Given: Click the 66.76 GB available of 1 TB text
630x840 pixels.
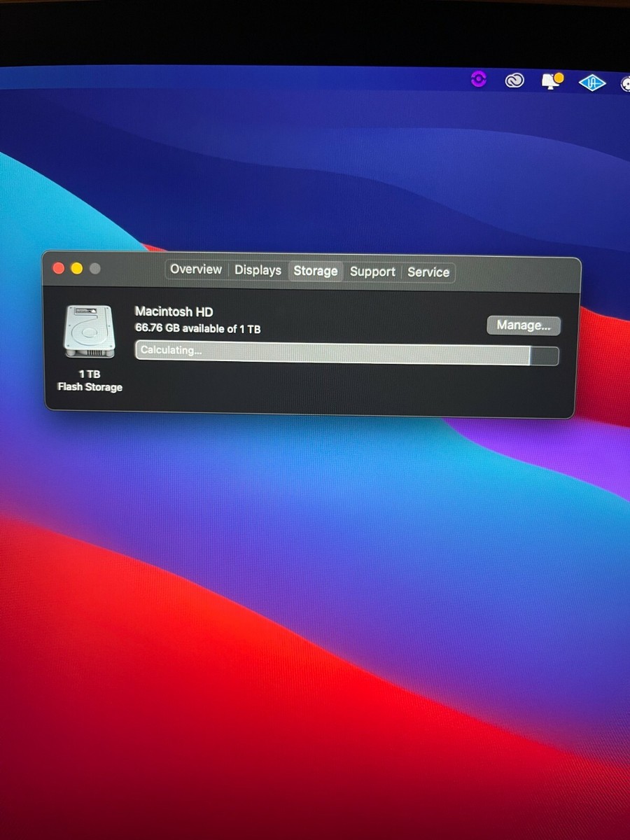Looking at the screenshot, I should click(x=197, y=328).
